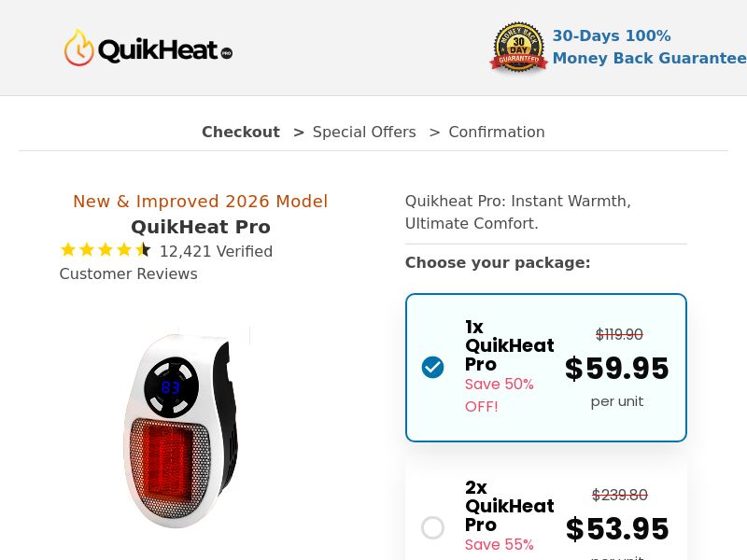Viewport: 747px width, 560px height.
Task: Expand the 1x QuikHeat Pro package card
Action: click(546, 367)
